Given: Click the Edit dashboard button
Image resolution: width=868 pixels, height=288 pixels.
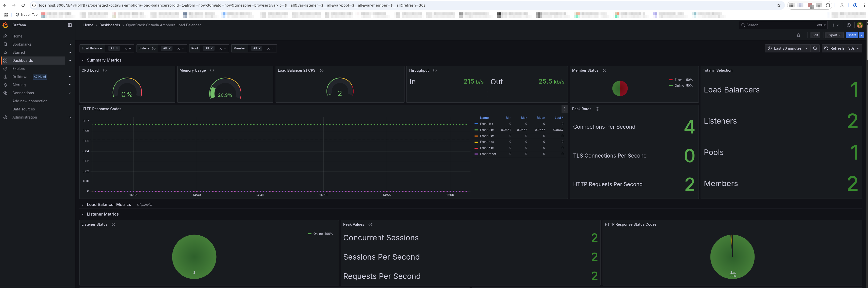Looking at the screenshot, I should coord(815,35).
